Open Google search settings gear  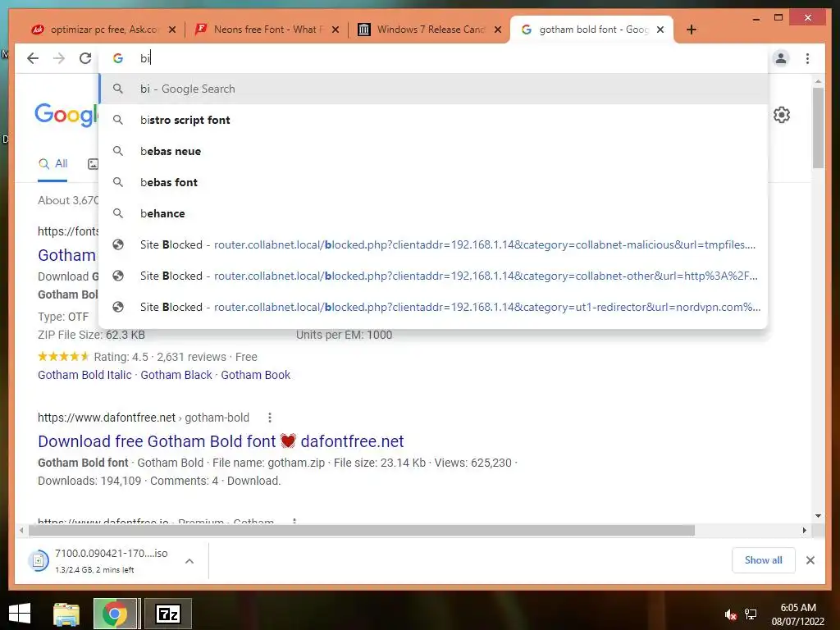[x=782, y=115]
